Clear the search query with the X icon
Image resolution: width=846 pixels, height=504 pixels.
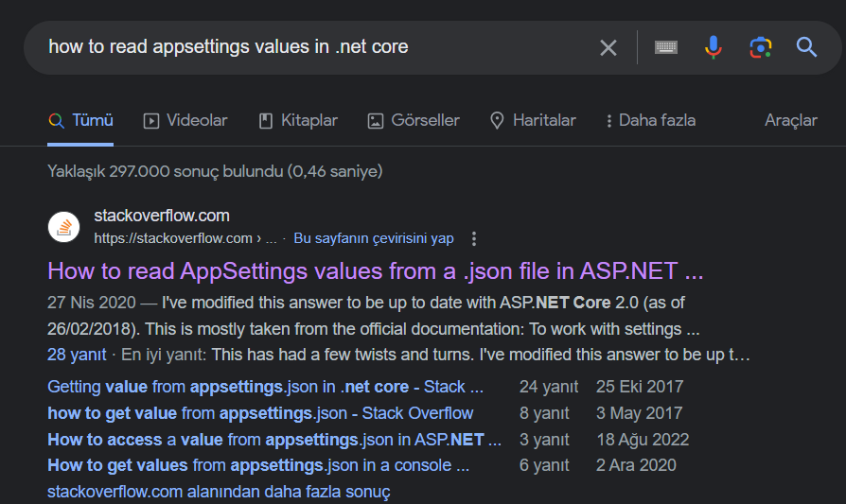tap(608, 48)
